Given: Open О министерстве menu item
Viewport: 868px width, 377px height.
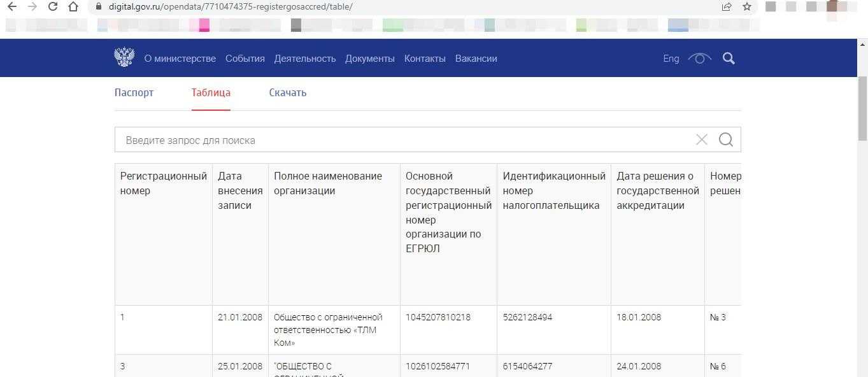Looking at the screenshot, I should coord(180,59).
